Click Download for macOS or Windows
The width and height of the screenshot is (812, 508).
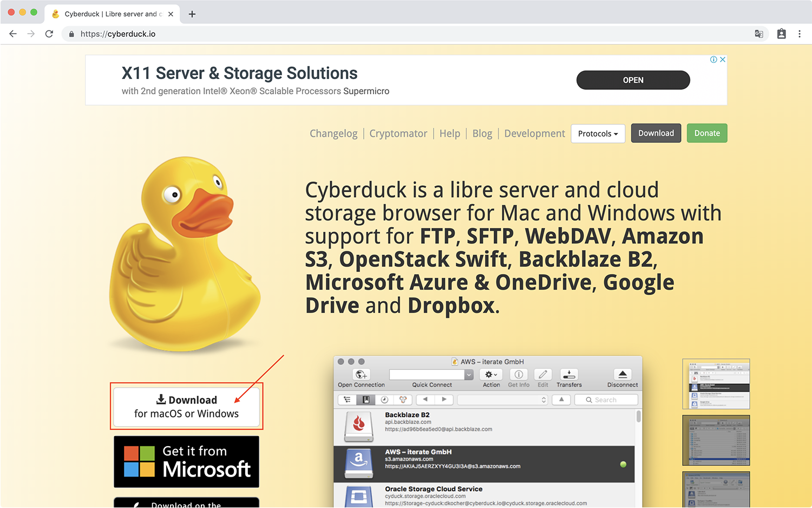[x=186, y=407]
